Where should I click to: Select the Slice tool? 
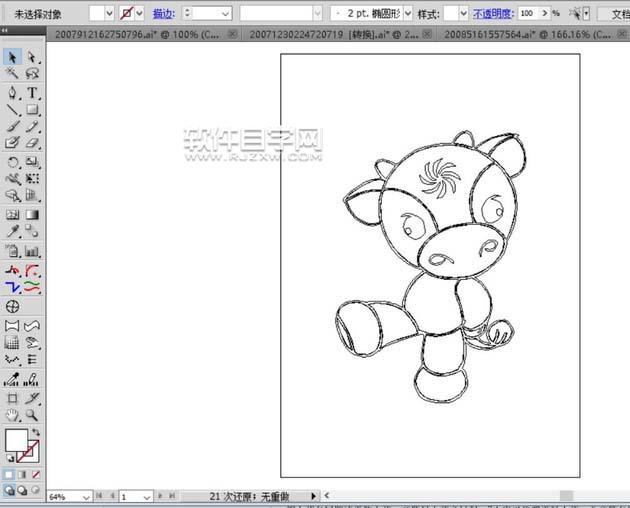pos(32,398)
